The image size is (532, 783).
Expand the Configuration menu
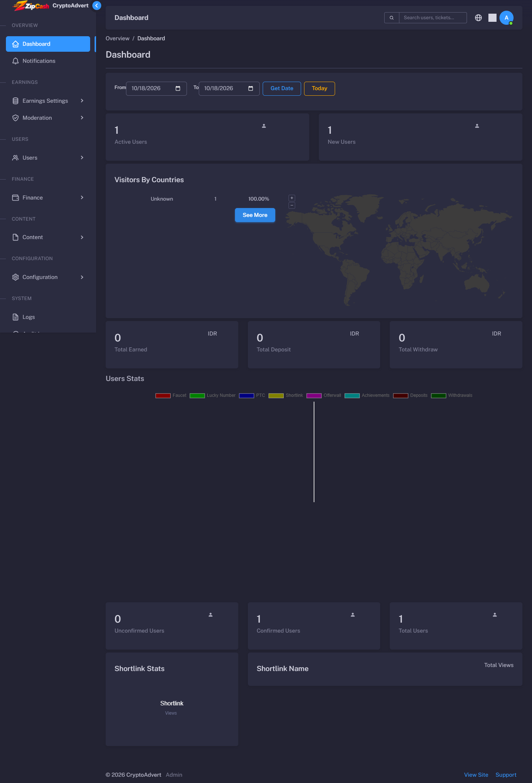point(48,277)
